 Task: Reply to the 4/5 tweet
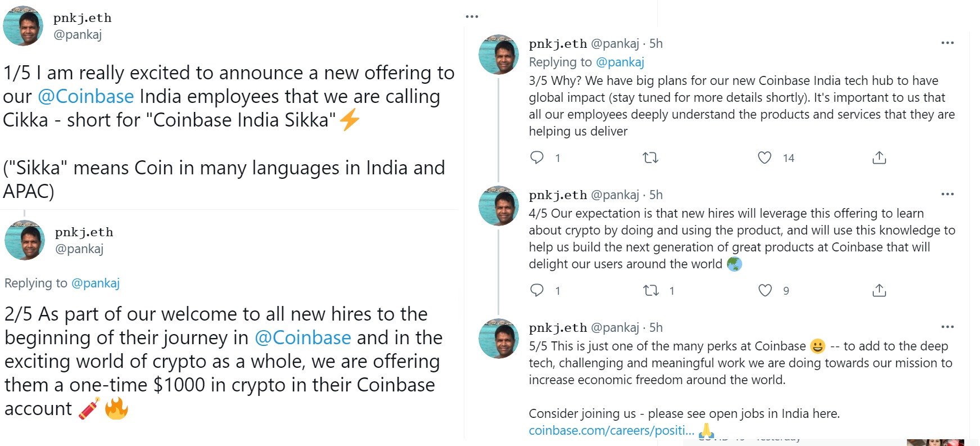coord(537,290)
